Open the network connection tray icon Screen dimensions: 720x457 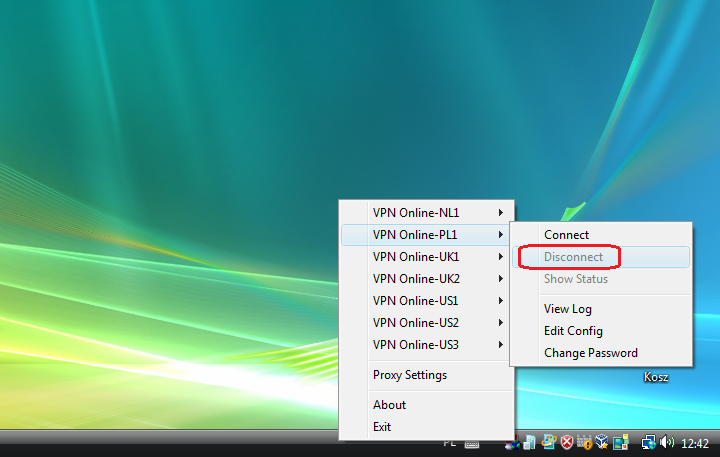click(x=649, y=442)
